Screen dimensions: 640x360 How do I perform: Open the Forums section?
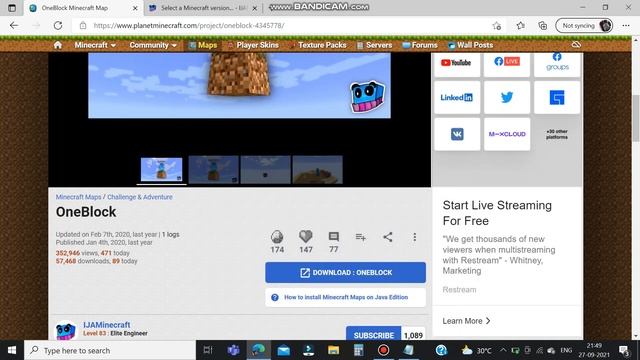[420, 45]
